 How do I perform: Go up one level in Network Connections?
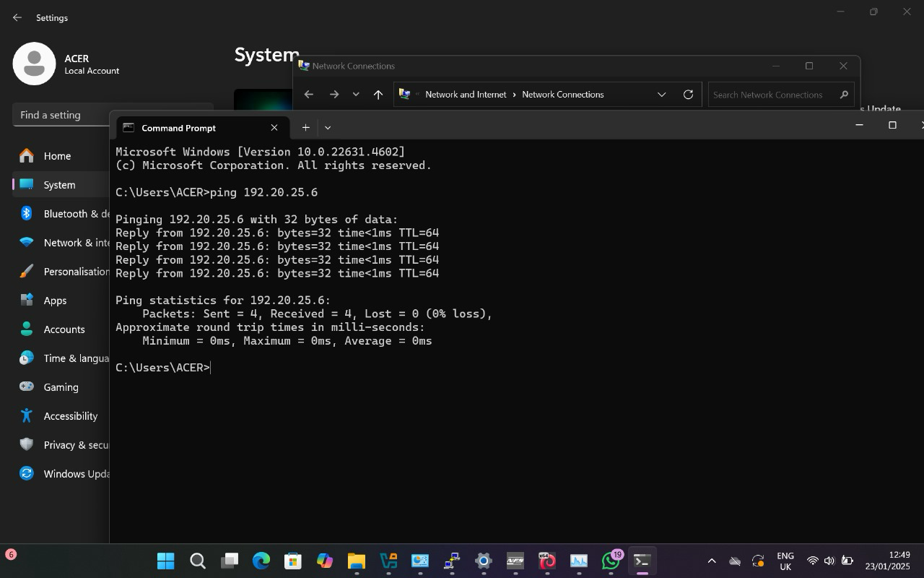click(378, 95)
